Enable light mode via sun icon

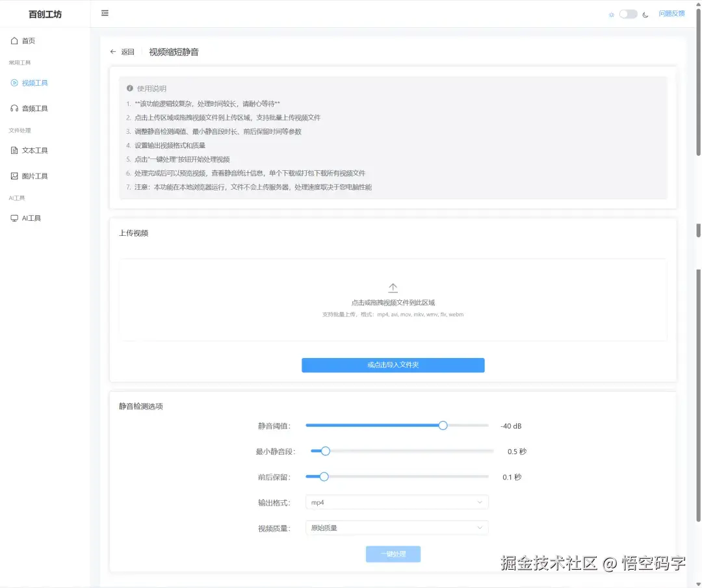point(611,14)
